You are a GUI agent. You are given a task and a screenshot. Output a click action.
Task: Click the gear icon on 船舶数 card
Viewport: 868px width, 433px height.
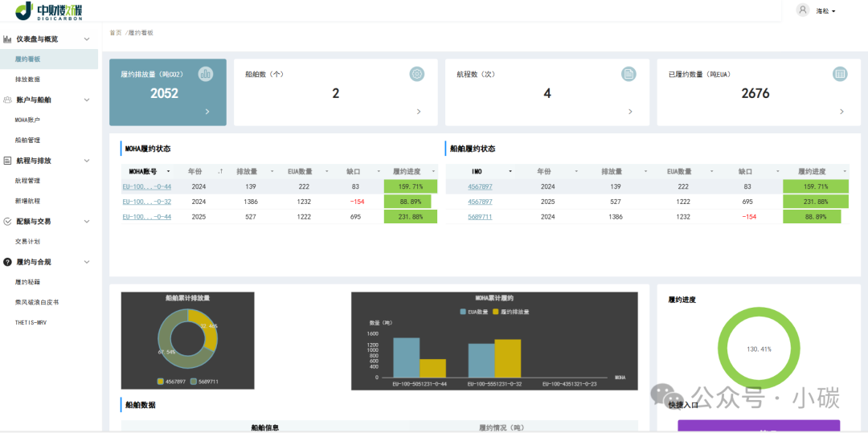point(417,74)
